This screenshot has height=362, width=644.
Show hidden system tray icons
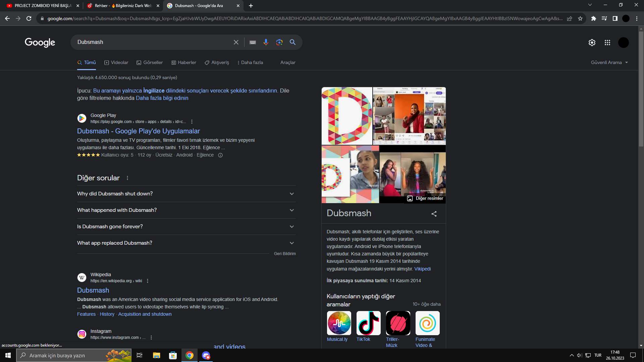[x=572, y=355]
